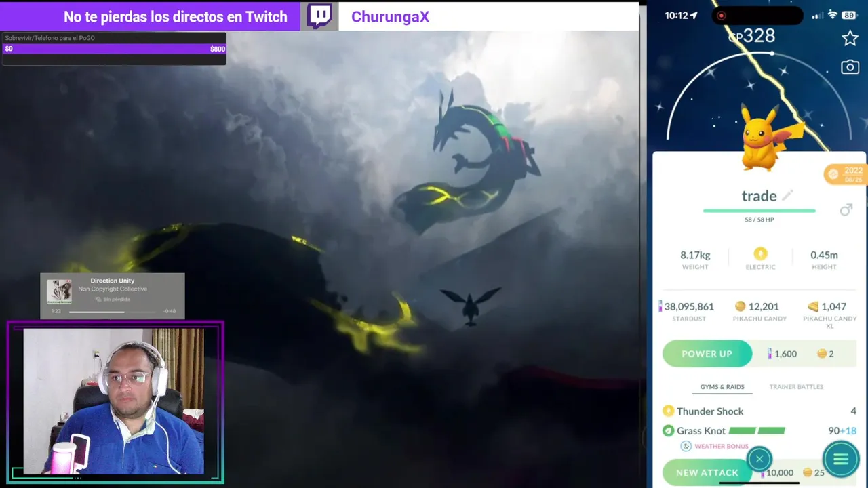The height and width of the screenshot is (488, 868).
Task: Tap the battery indicator showing 89
Action: (x=849, y=15)
